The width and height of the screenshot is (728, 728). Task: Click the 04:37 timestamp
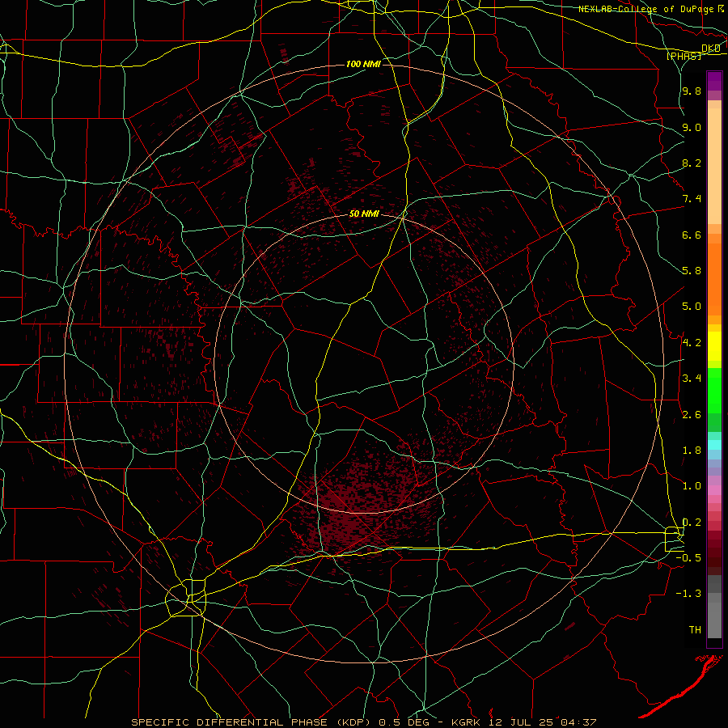tap(578, 722)
